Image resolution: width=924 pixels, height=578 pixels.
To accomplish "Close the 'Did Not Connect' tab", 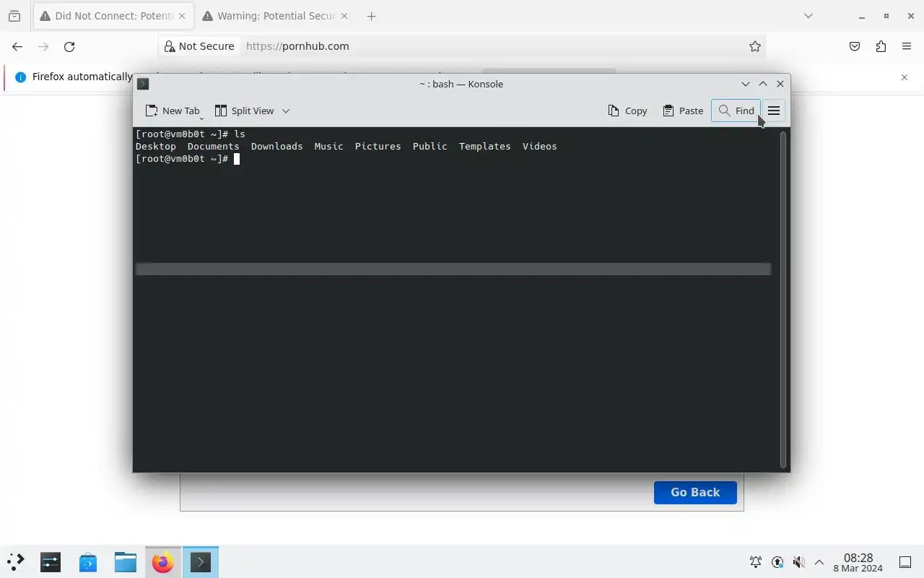I will [x=182, y=16].
